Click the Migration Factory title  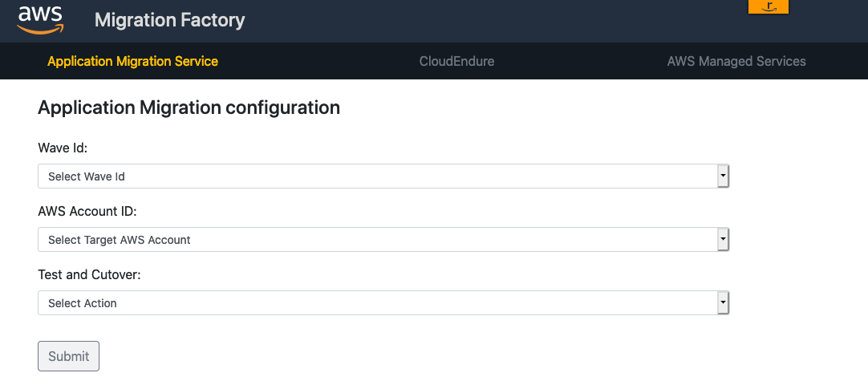pyautogui.click(x=169, y=21)
